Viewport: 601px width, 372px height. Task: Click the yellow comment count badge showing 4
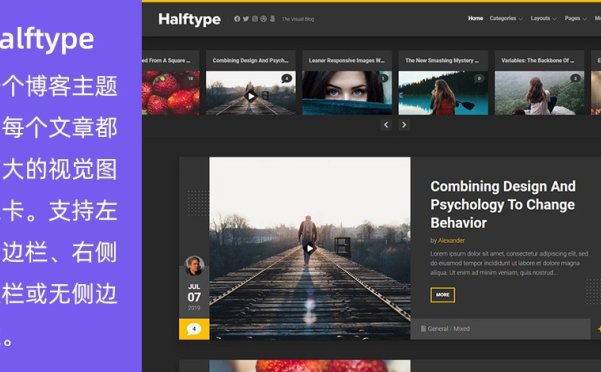tap(194, 329)
